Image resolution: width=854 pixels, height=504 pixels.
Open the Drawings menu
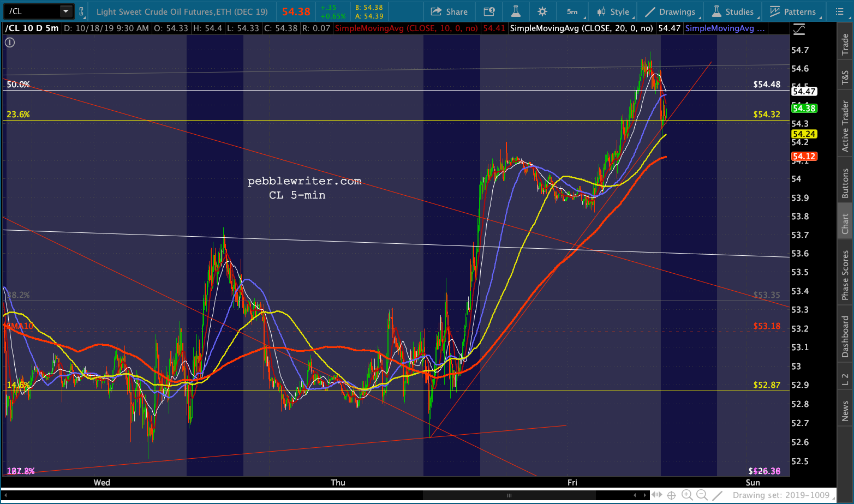pyautogui.click(x=670, y=11)
